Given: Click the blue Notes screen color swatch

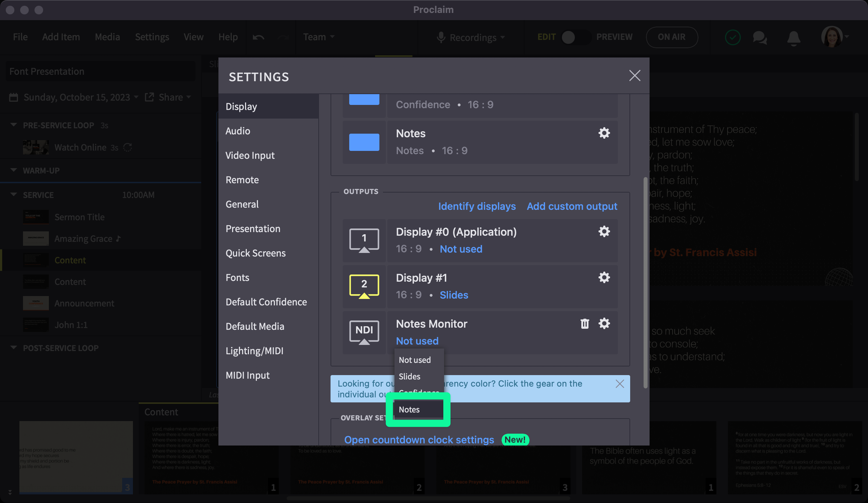Looking at the screenshot, I should pos(364,142).
